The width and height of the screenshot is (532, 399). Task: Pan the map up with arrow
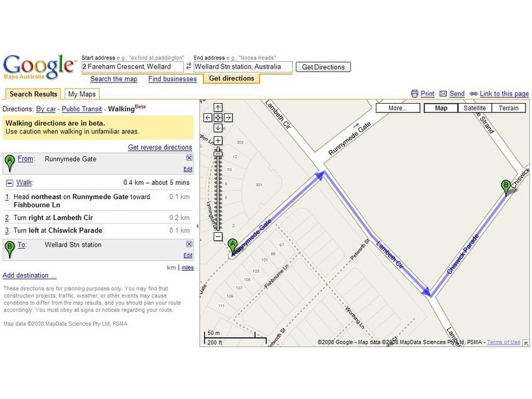[217, 107]
